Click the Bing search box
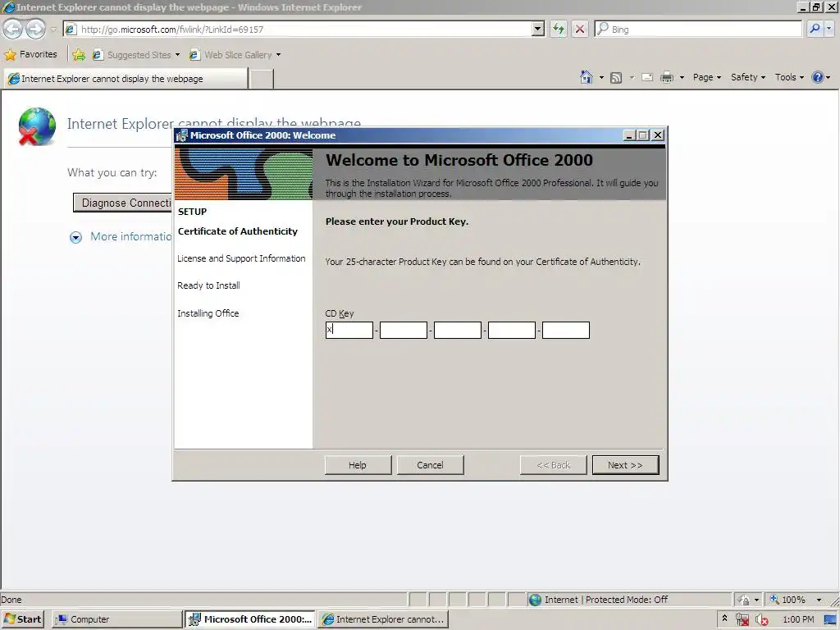840x630 pixels. tap(699, 30)
